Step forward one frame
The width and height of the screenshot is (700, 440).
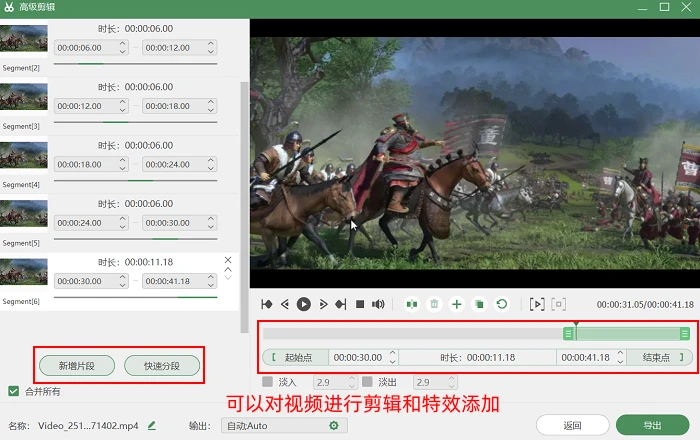323,304
